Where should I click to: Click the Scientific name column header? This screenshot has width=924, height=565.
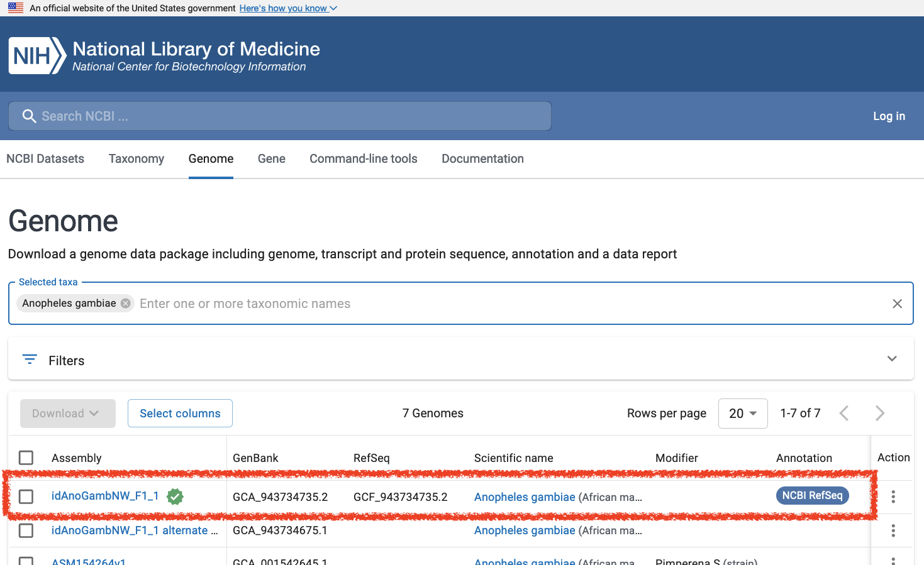click(514, 458)
